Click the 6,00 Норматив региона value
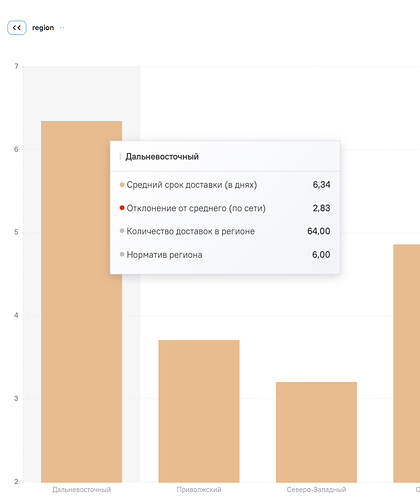The image size is (420, 500). (x=321, y=255)
